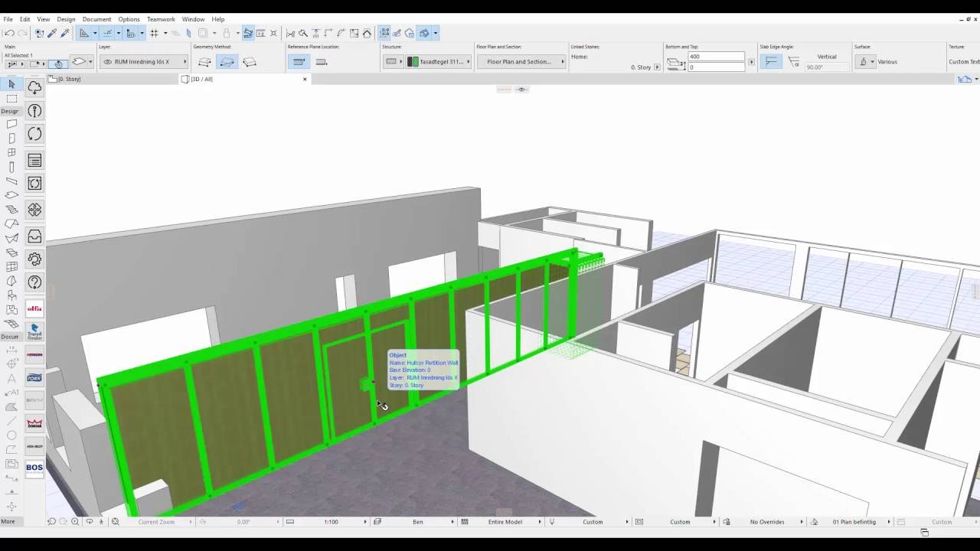This screenshot has height=551, width=980.
Task: Click the Undo icon
Action: (x=9, y=33)
